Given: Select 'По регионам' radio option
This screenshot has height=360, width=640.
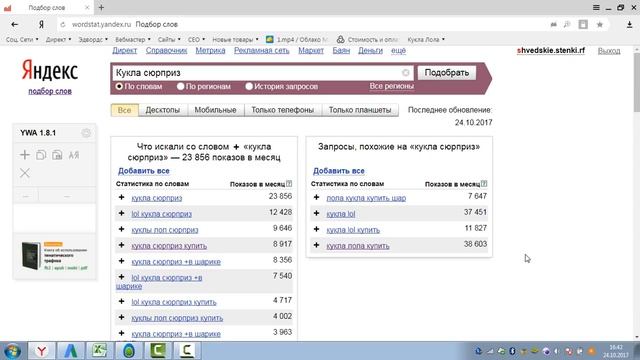Looking at the screenshot, I should [x=180, y=87].
